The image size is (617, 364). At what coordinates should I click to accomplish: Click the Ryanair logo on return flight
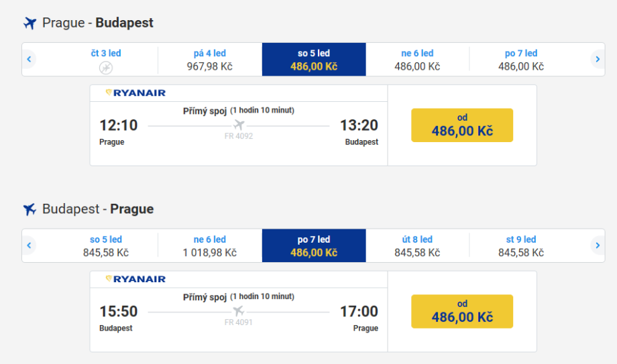[135, 280]
